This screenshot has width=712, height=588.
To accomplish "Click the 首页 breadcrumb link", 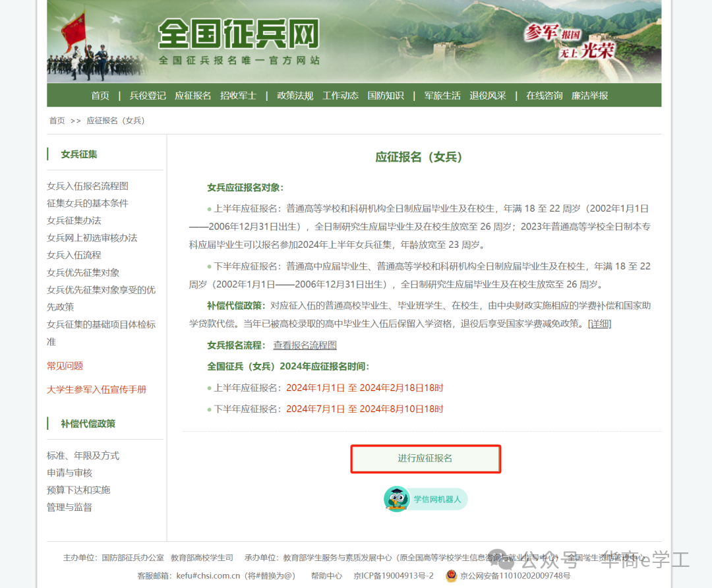I will pos(57,121).
